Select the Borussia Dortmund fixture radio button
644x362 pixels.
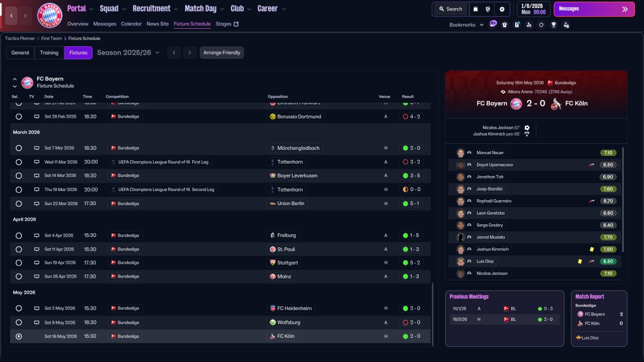(x=19, y=117)
